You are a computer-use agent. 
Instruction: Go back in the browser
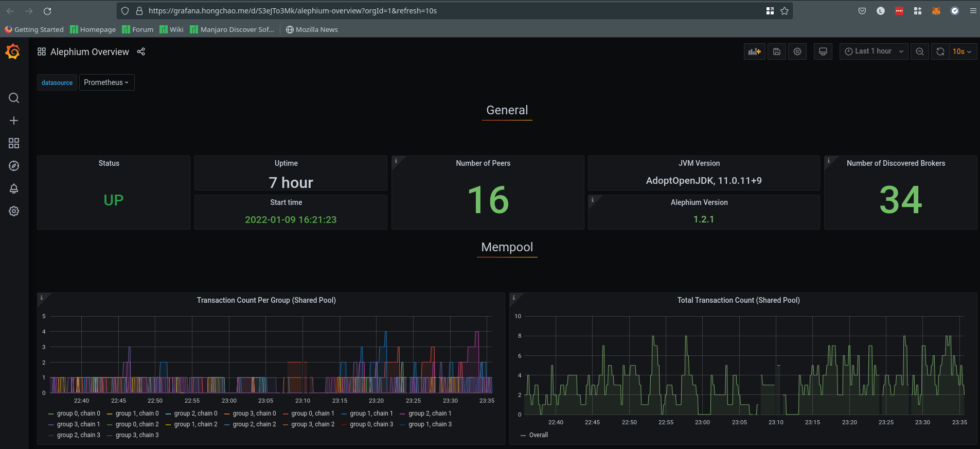click(x=10, y=11)
